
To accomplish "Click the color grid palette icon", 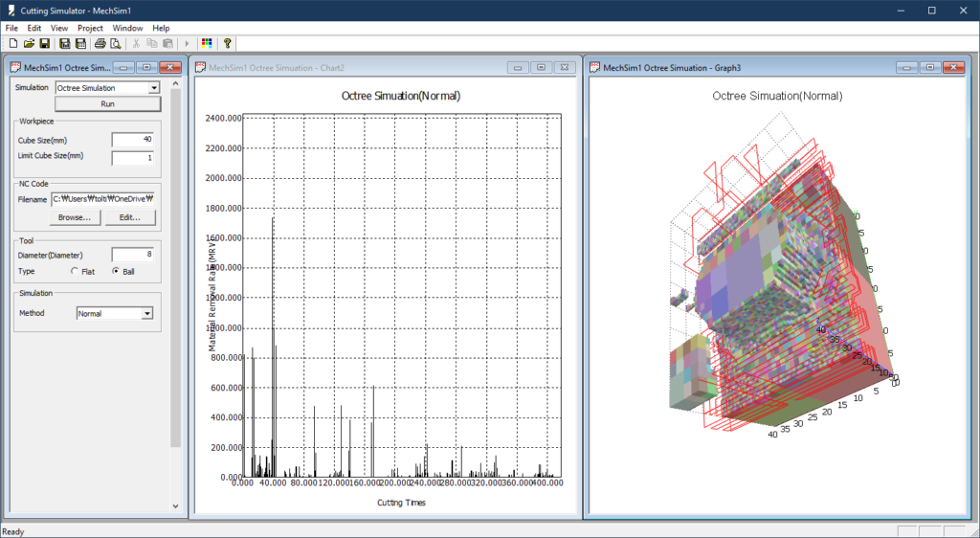I will click(x=206, y=43).
